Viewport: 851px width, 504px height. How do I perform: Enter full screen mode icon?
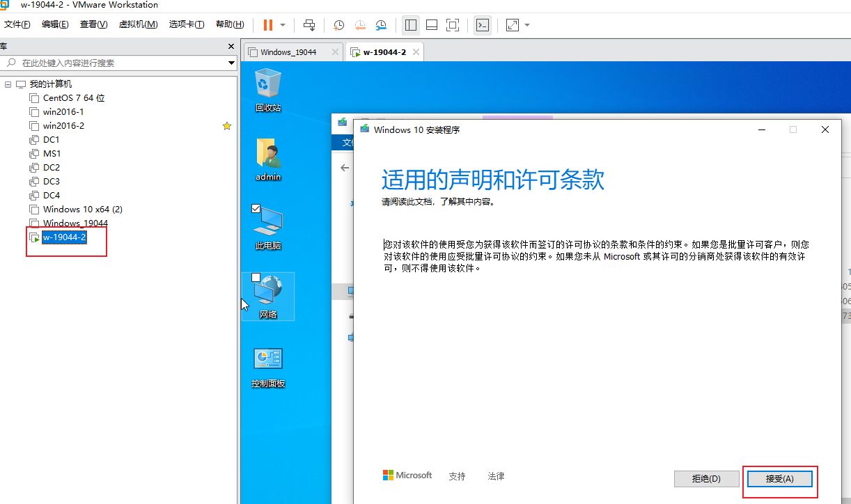click(x=452, y=25)
